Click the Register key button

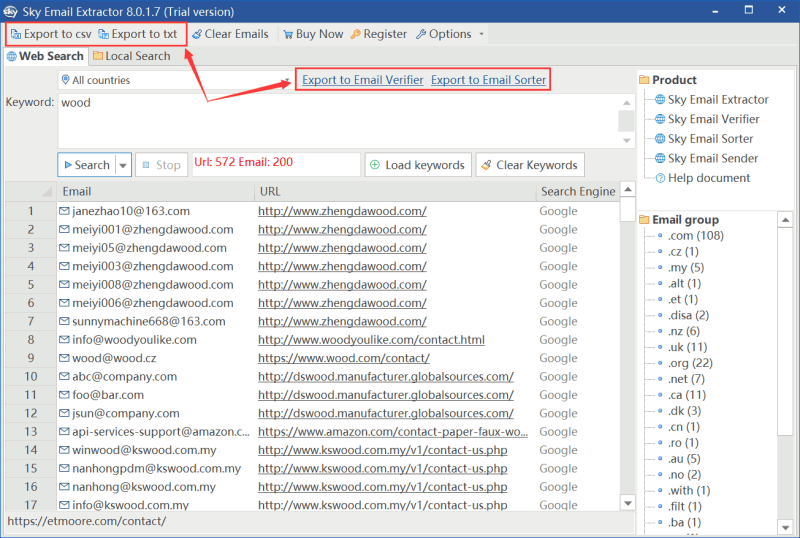pos(379,34)
